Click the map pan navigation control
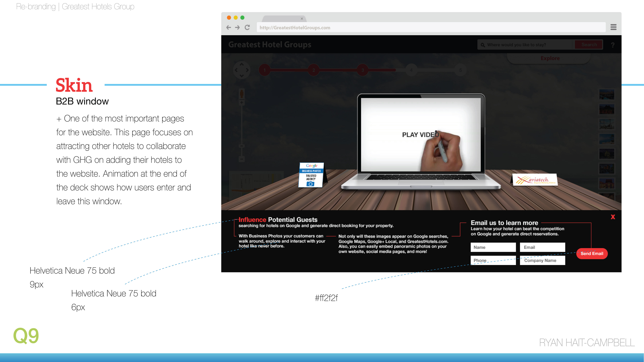Screen dimensions: 644x362 pos(241,70)
